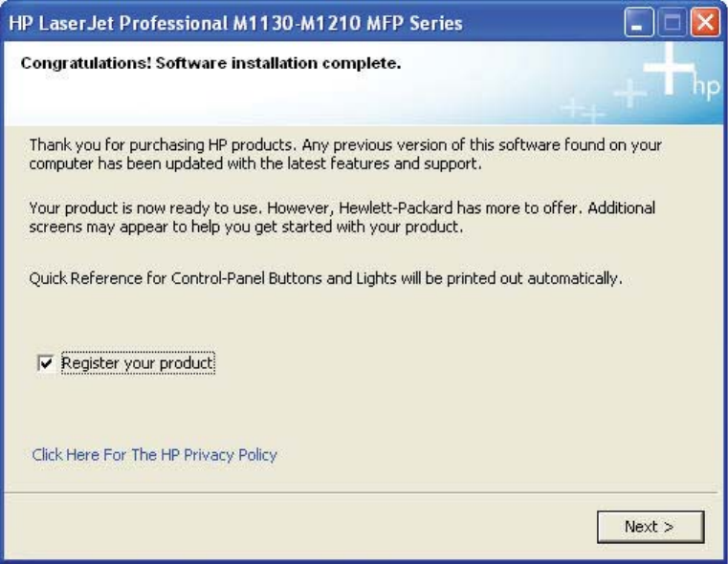Click the Quick Reference for Control-Panel Buttons sentence
The image size is (728, 564).
click(326, 279)
